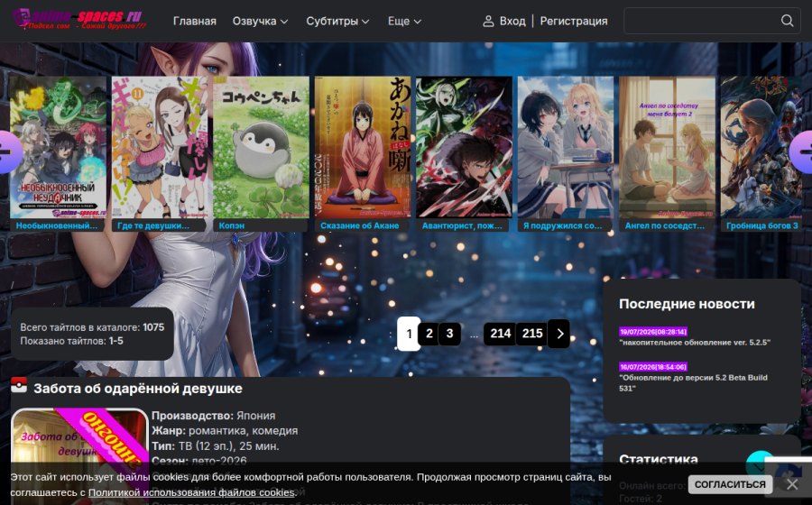Viewport: 812px width, 505px height.
Task: Open the Ангел по соседству poster
Action: pos(667,148)
